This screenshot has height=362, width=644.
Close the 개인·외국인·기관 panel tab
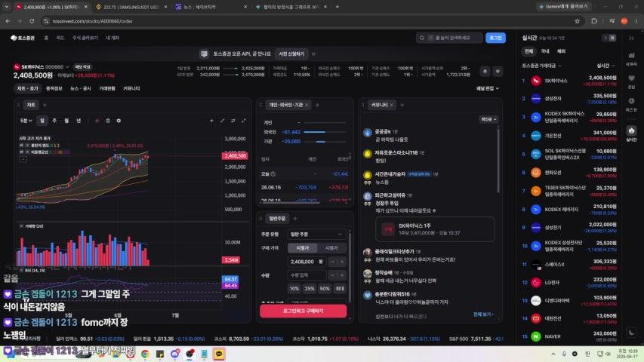click(307, 105)
